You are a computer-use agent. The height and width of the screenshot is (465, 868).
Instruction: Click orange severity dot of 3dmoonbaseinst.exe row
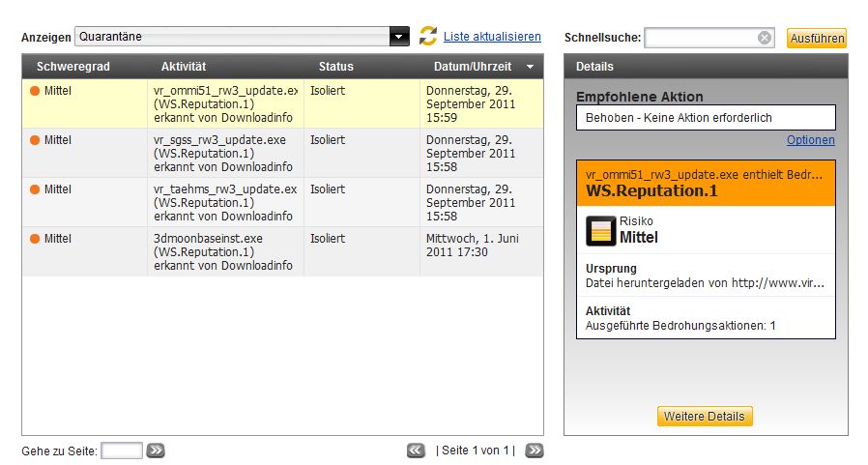pyautogui.click(x=35, y=239)
